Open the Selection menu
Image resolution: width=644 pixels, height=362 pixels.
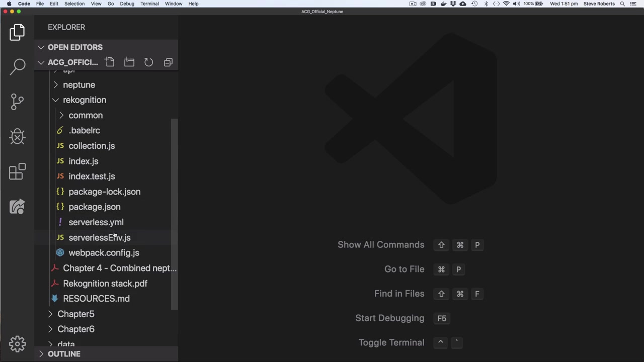[74, 4]
